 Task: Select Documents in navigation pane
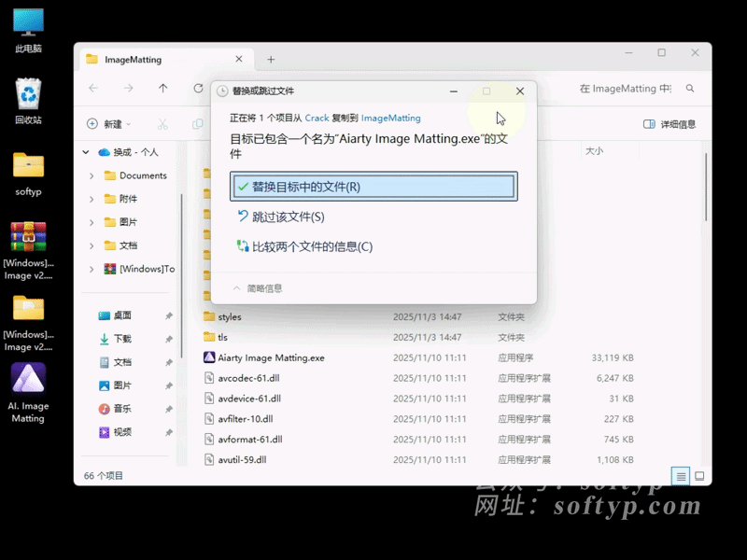(135, 175)
